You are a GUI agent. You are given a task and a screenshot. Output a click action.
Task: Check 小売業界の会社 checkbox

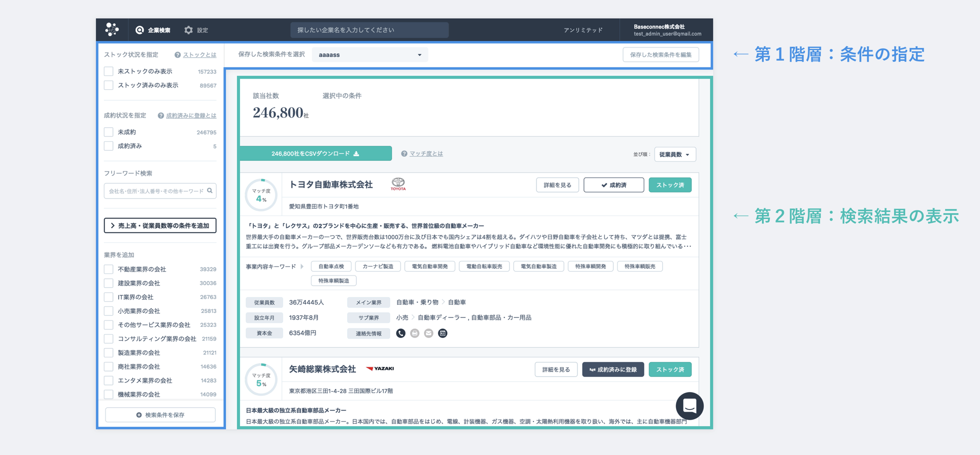[108, 311]
